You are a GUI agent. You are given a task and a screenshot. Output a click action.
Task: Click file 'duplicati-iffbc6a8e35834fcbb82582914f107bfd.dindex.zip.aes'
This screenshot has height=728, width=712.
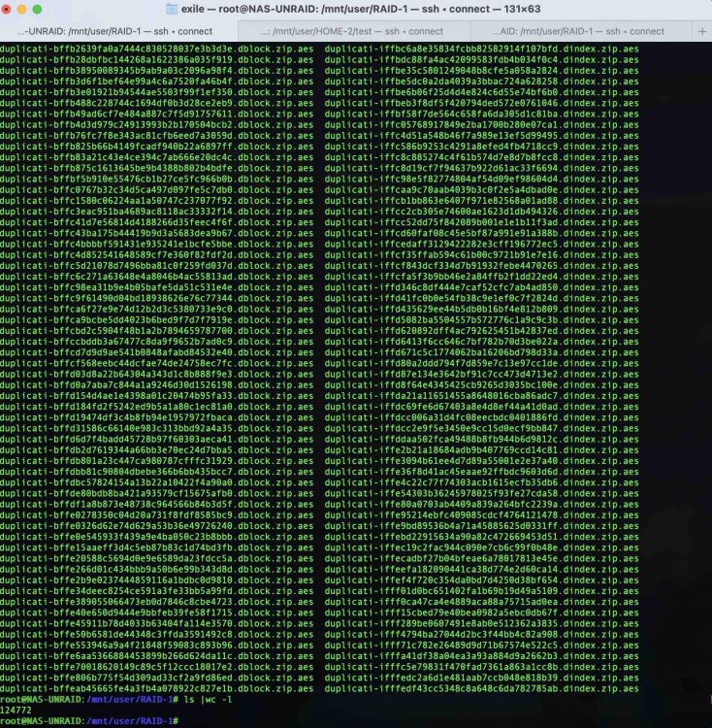481,49
